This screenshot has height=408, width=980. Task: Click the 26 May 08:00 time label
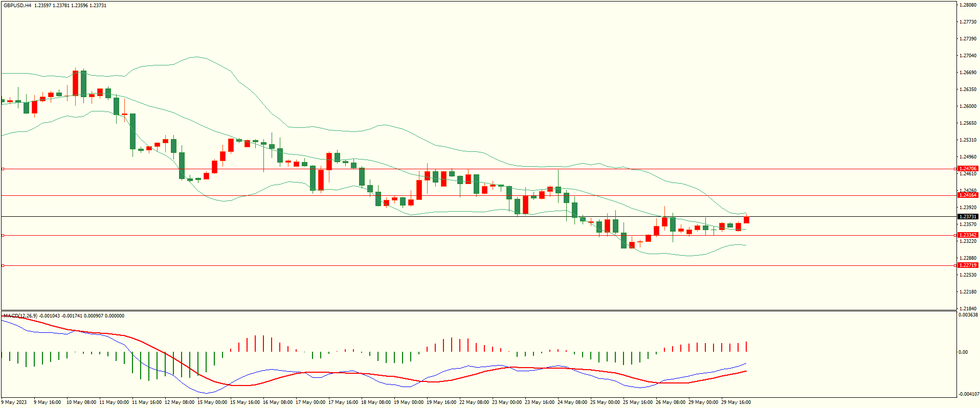[x=671, y=402]
